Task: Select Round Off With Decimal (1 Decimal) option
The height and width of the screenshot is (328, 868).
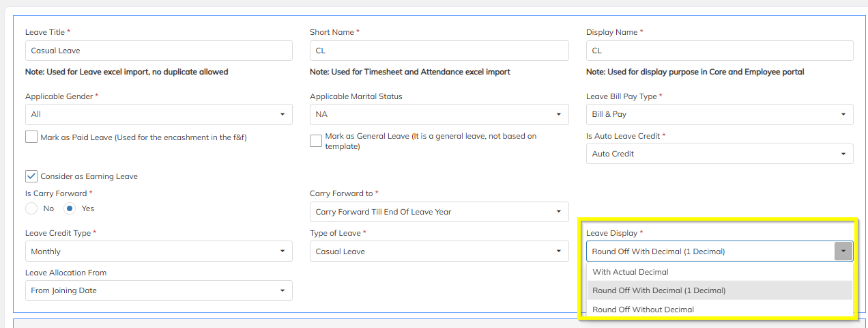Action: (719, 290)
